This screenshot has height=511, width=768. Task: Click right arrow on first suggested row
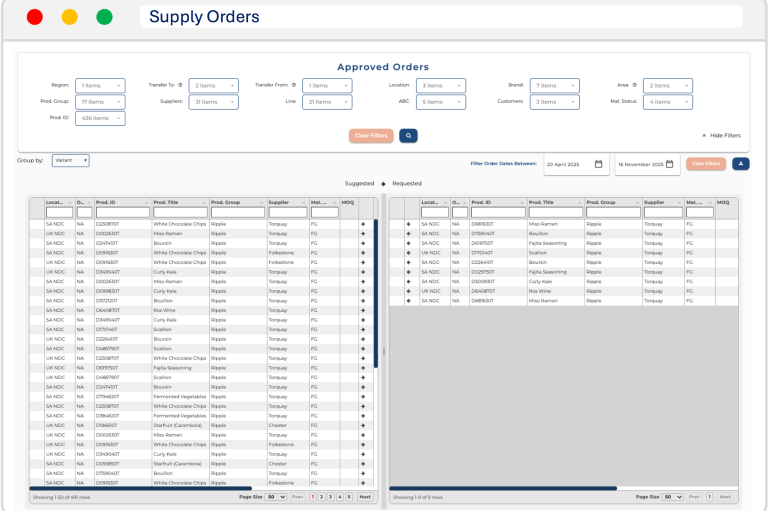[363, 225]
